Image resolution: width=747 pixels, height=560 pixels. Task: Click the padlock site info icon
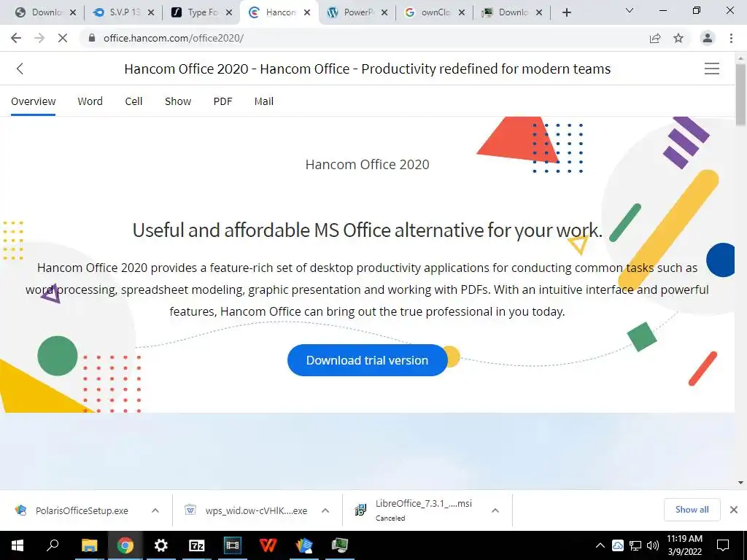click(x=92, y=38)
